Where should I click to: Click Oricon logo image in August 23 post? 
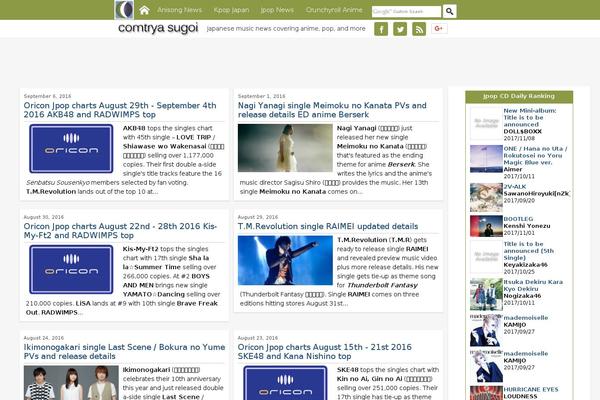coord(285,383)
